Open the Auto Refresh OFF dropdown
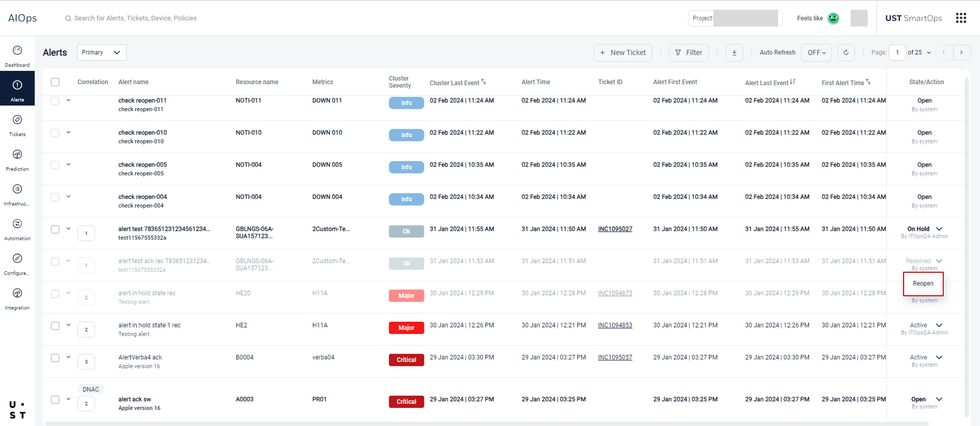980x426 pixels. coord(816,52)
